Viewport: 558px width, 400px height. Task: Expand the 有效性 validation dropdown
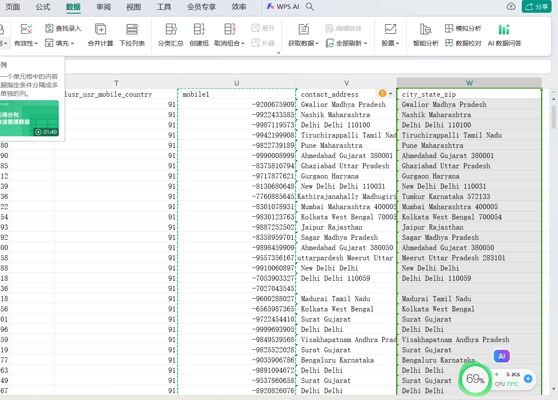click(26, 43)
